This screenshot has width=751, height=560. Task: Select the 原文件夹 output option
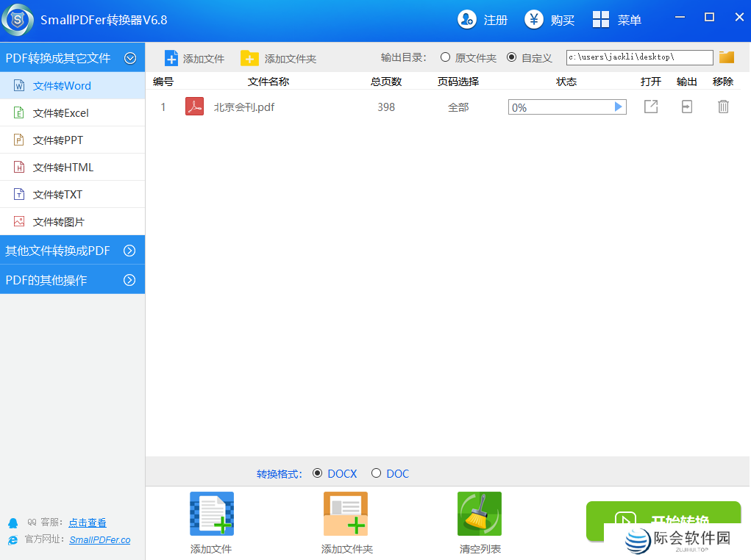(x=446, y=57)
